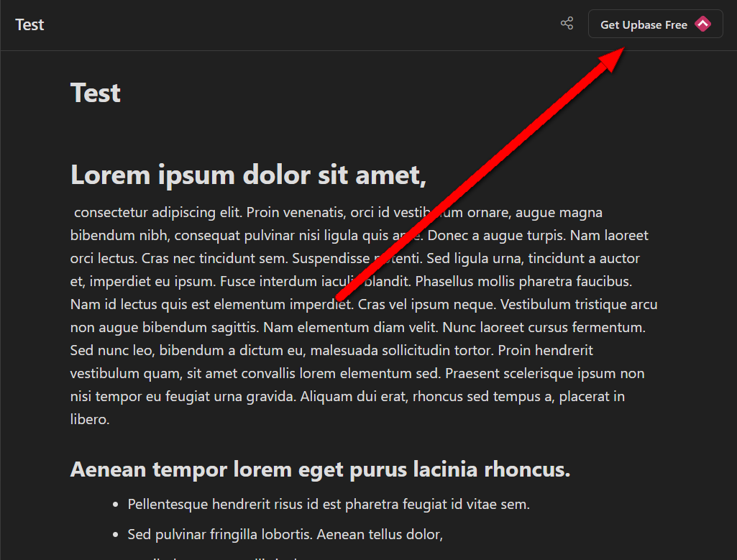
Task: Click the share icon in the header
Action: pos(567,24)
